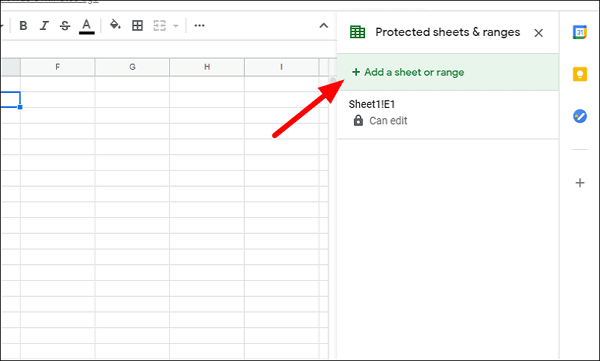This screenshot has width=600, height=361.
Task: Open the Sheet1!E1 protected range entry
Action: pyautogui.click(x=448, y=114)
